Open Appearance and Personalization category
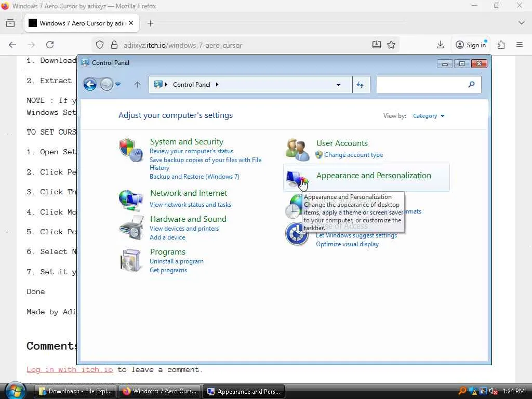The height and width of the screenshot is (399, 532). (374, 176)
